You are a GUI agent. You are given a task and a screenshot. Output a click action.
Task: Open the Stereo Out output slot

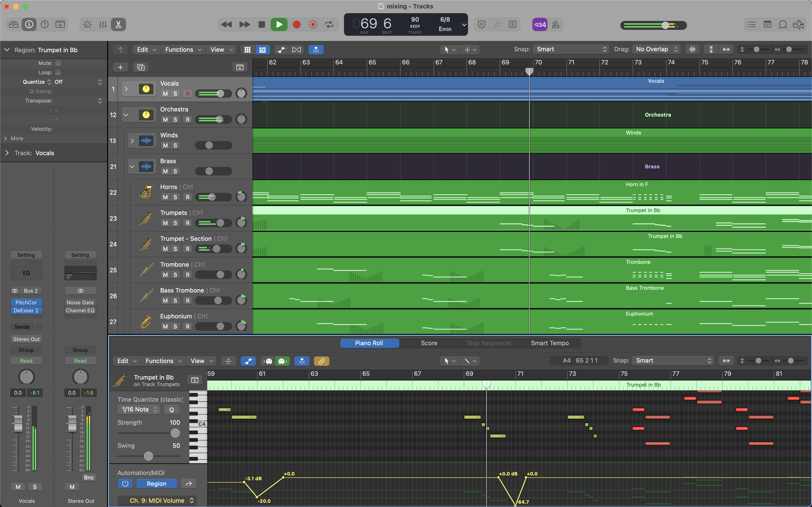(26, 339)
